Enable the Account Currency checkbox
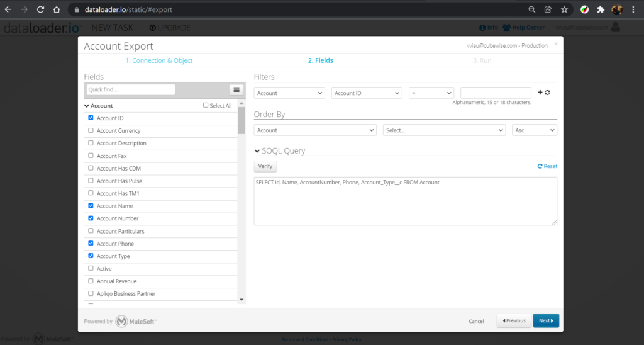The height and width of the screenshot is (345, 644). [x=91, y=130]
